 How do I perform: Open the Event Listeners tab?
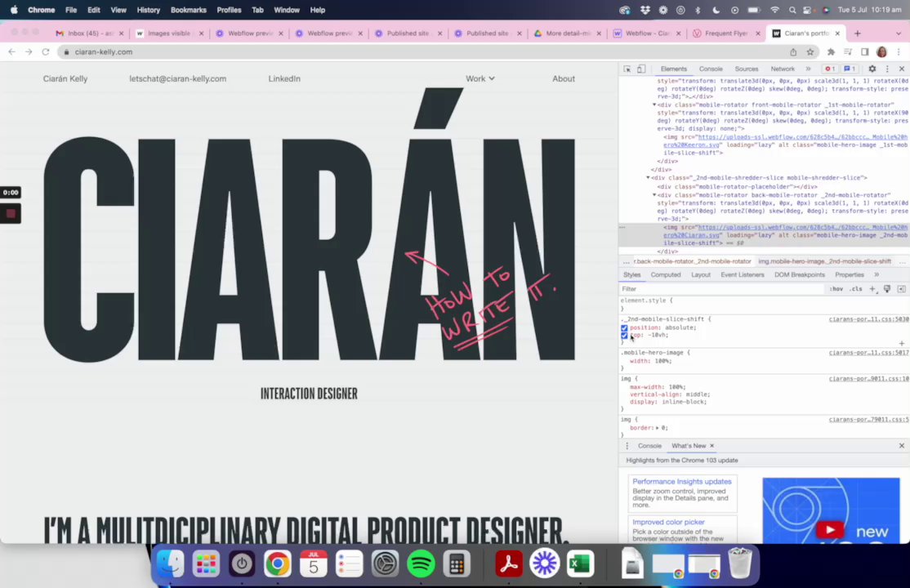743,274
